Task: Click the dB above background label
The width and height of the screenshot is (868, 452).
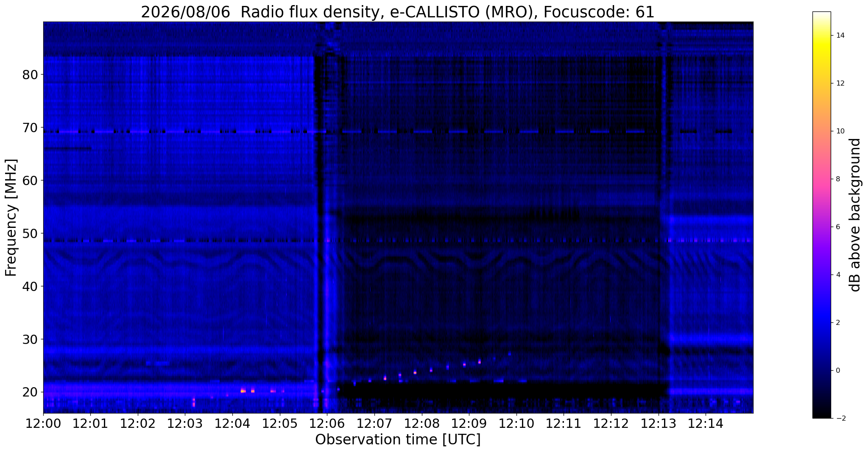Action: pos(855,215)
